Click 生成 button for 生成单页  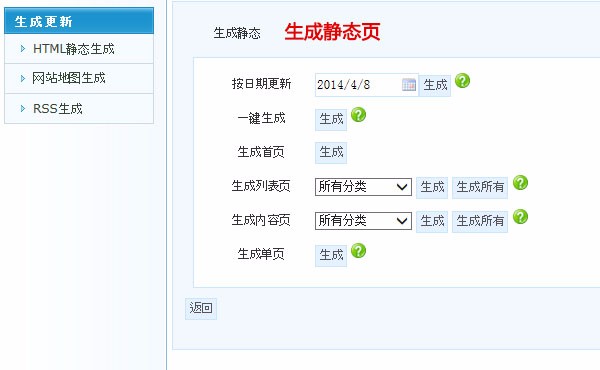[x=331, y=256]
